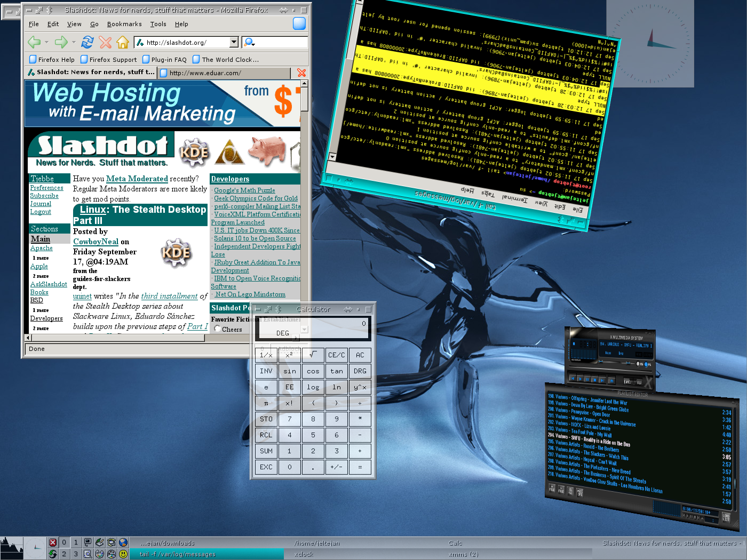The image size is (747, 560).
Task: Click KDE topic icon in Slashdot header
Action: [194, 153]
